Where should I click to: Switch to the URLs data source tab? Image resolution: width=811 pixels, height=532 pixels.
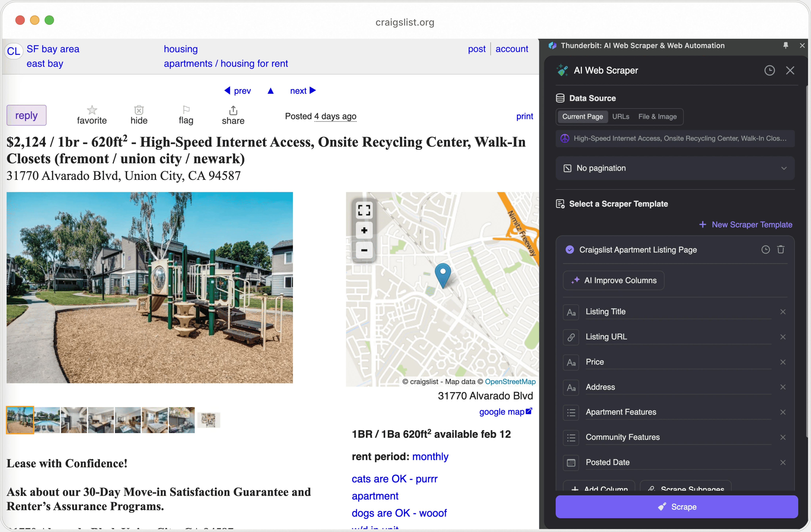[620, 117]
